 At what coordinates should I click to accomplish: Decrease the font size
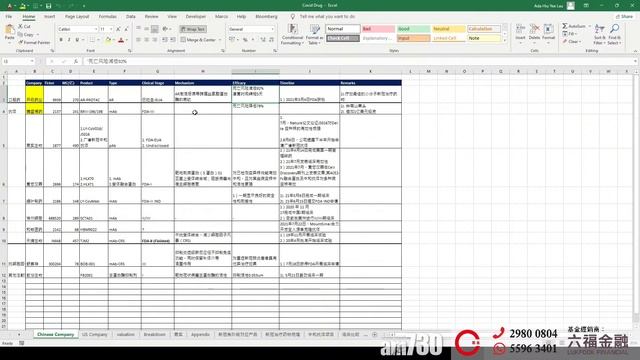[126, 29]
